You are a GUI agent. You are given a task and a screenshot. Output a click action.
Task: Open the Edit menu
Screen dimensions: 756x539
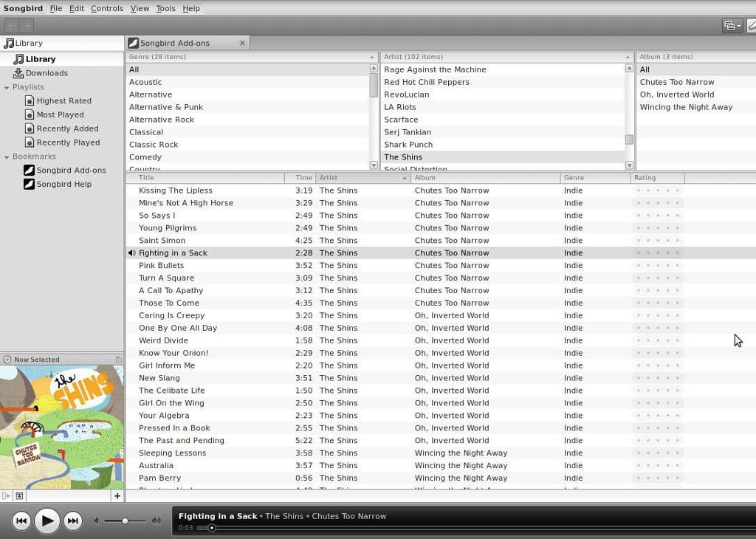click(76, 8)
